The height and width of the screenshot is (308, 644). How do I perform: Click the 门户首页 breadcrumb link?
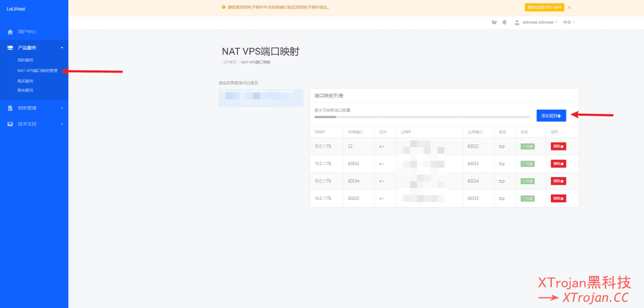(229, 62)
